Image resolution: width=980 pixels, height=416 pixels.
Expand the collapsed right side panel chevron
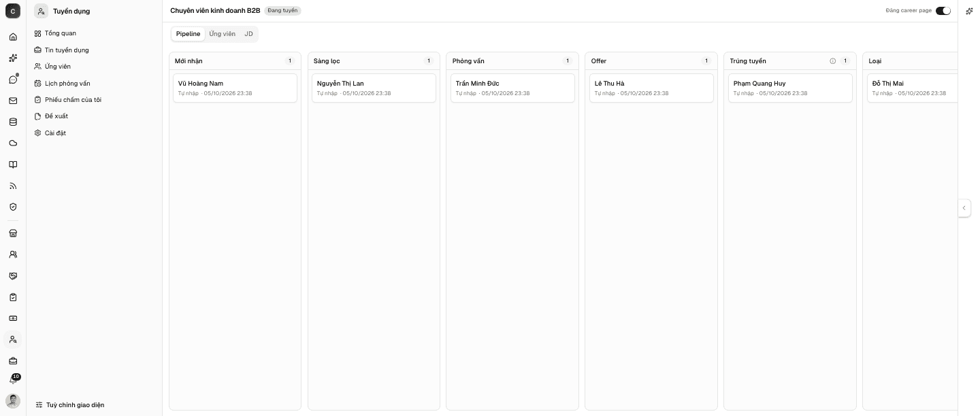[x=964, y=208]
